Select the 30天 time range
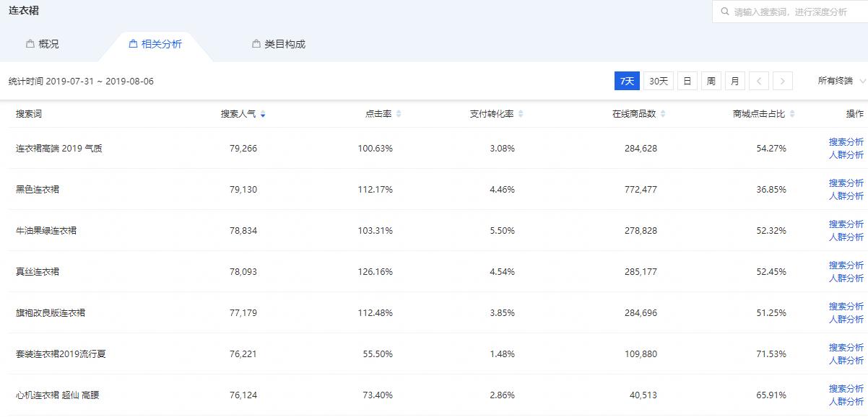 (x=659, y=82)
